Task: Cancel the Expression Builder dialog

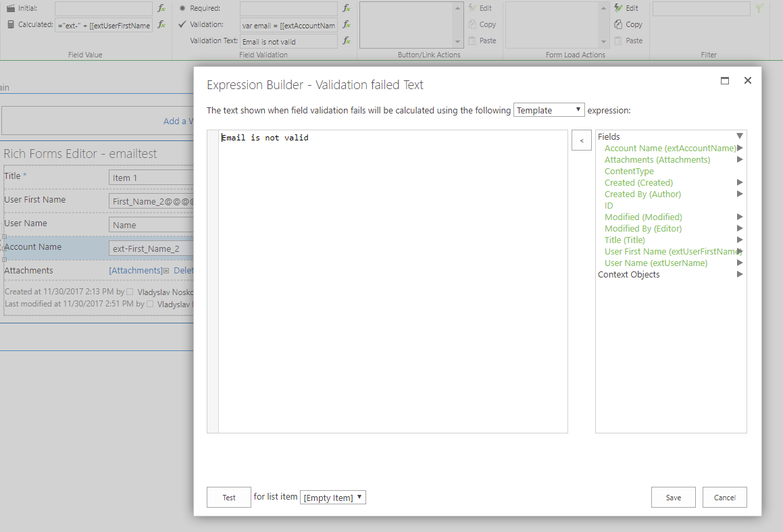Action: pyautogui.click(x=724, y=498)
